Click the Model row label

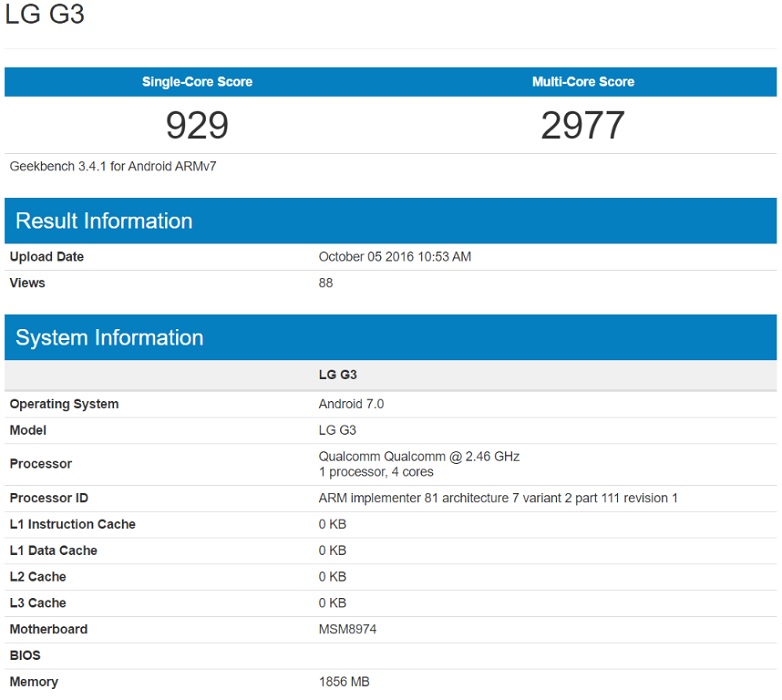(x=28, y=430)
